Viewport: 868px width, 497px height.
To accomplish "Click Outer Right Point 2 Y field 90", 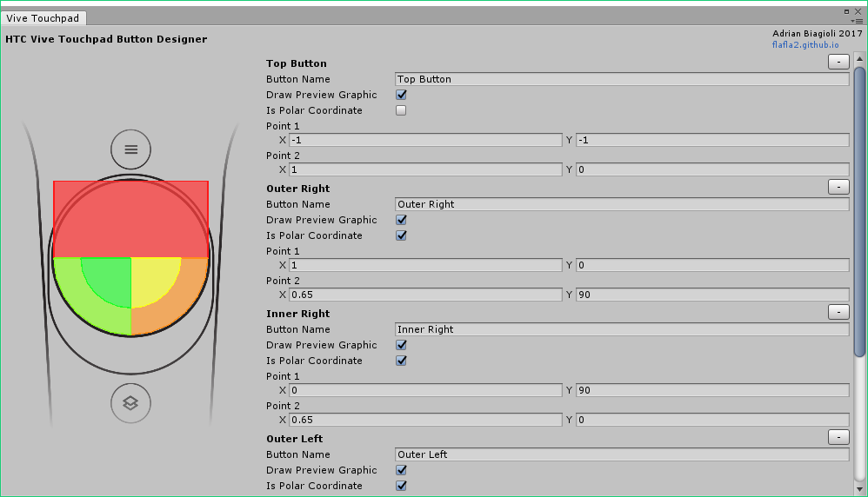I will pyautogui.click(x=712, y=294).
